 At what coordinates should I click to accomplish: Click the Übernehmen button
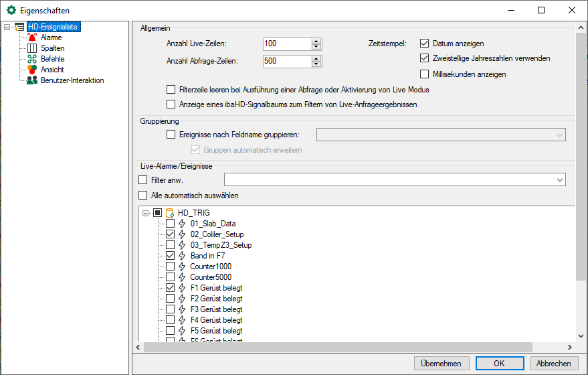pyautogui.click(x=442, y=363)
